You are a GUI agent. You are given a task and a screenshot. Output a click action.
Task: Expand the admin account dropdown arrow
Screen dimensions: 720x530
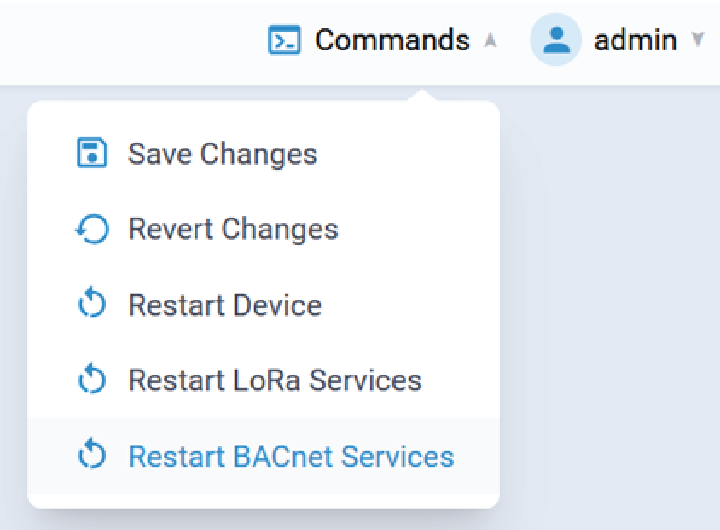[x=697, y=41]
